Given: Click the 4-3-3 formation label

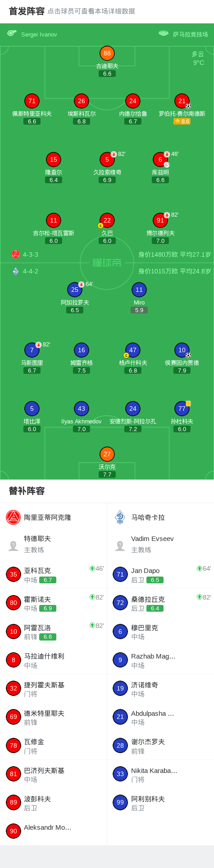Looking at the screenshot, I should tap(31, 254).
